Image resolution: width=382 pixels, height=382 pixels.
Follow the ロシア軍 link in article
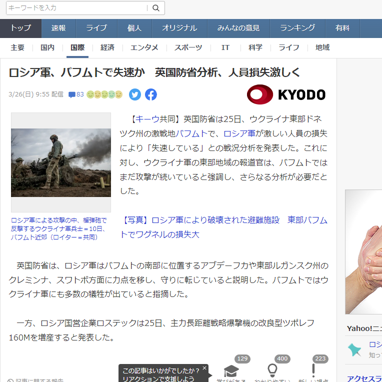click(239, 134)
